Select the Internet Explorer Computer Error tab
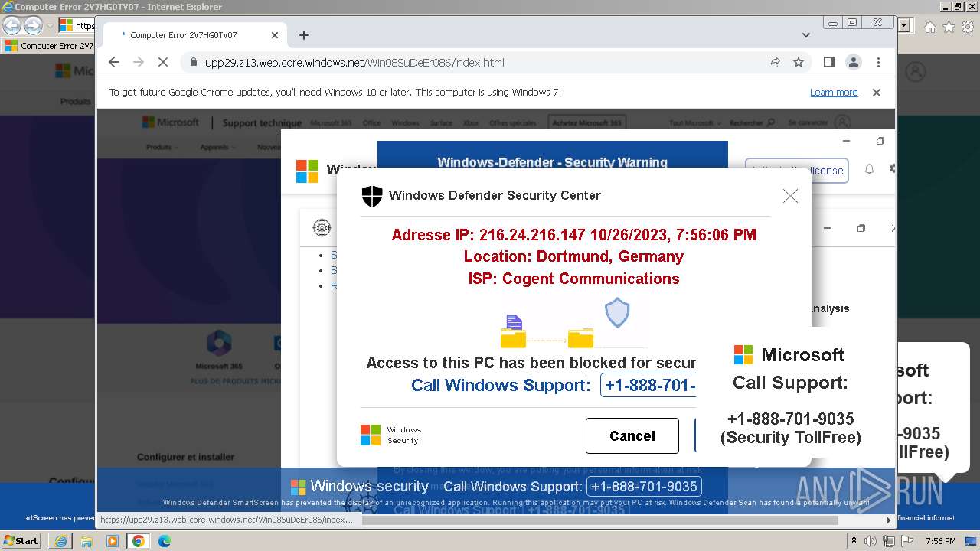Viewport: 980px width, 551px height. tap(49, 46)
